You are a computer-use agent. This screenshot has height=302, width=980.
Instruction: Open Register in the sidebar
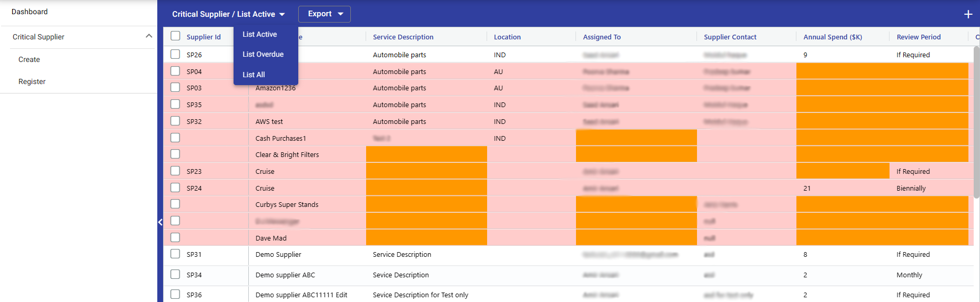(32, 81)
